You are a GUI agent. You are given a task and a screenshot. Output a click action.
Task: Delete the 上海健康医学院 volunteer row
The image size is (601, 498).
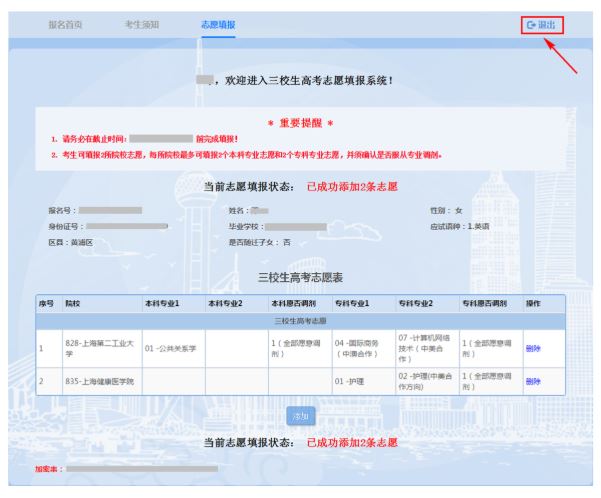(x=532, y=381)
